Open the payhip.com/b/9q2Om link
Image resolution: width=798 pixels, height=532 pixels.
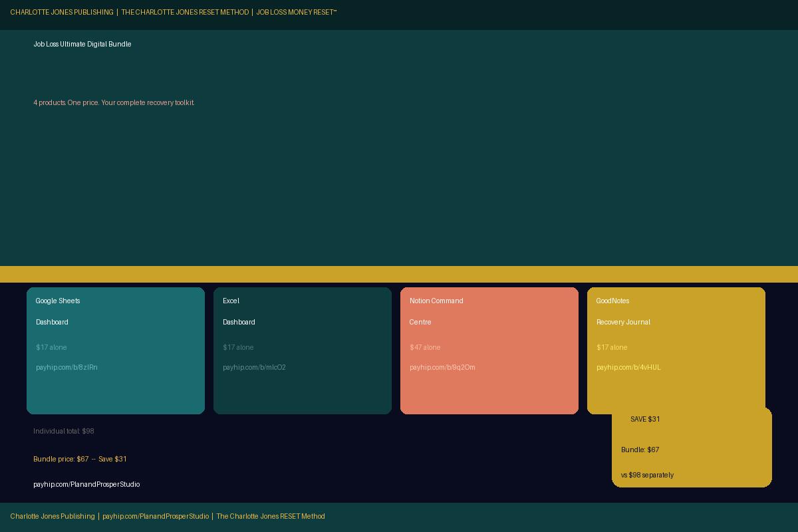[x=442, y=367]
